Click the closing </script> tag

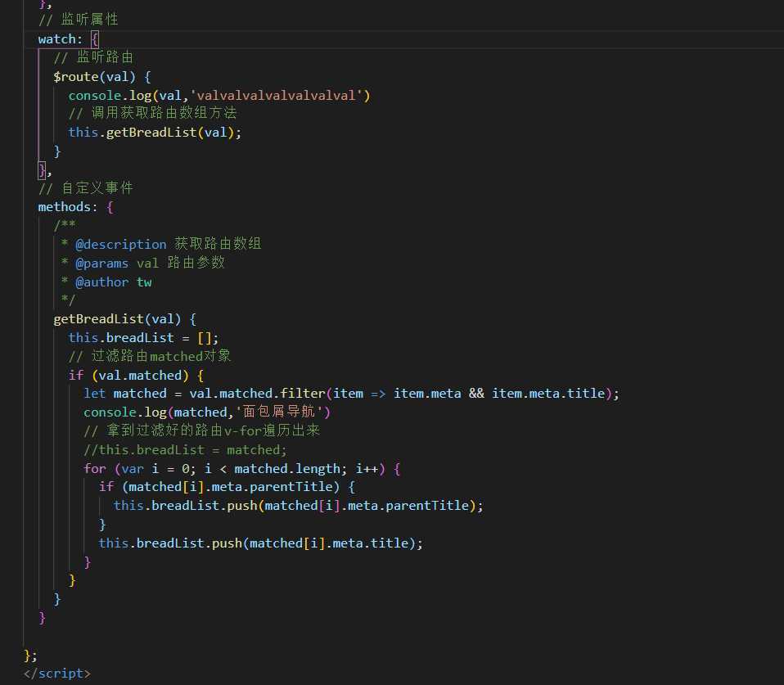(57, 674)
